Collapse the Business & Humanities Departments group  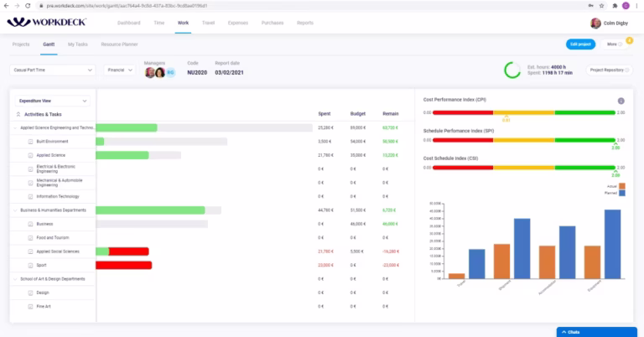point(16,210)
